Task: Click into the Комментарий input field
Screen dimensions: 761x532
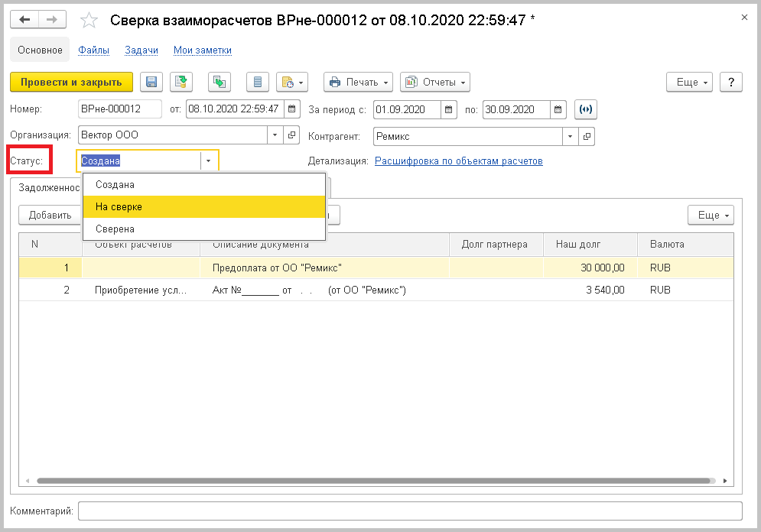Action: (410, 511)
